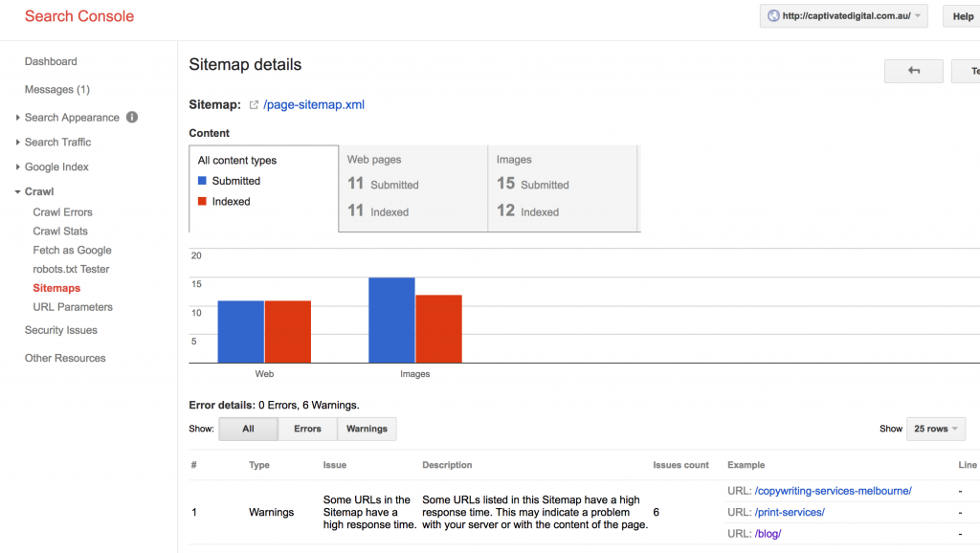Filter to Warnings only
Image resolution: width=980 pixels, height=553 pixels.
[367, 429]
